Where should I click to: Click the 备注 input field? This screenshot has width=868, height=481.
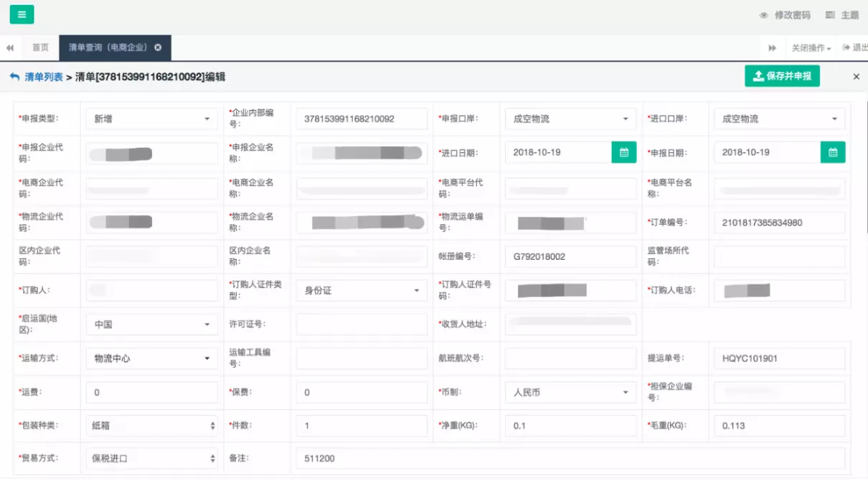[x=570, y=458]
